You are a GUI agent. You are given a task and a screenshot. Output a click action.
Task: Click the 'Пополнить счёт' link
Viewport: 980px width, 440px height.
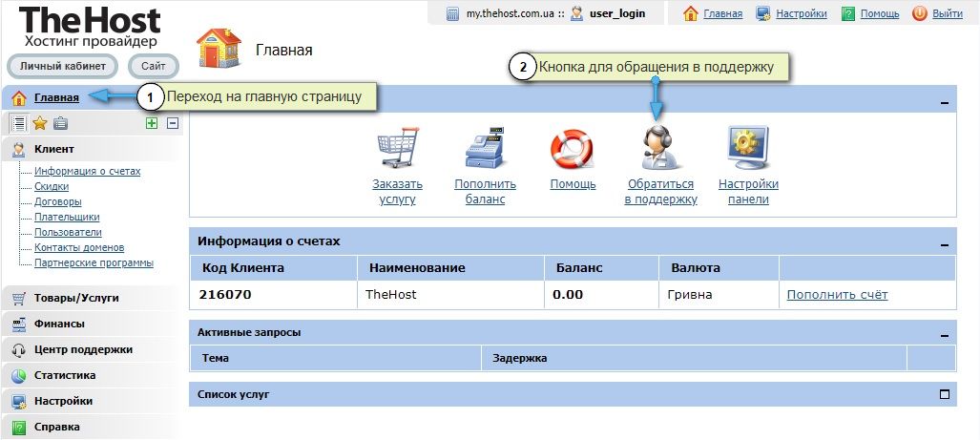[x=838, y=294]
